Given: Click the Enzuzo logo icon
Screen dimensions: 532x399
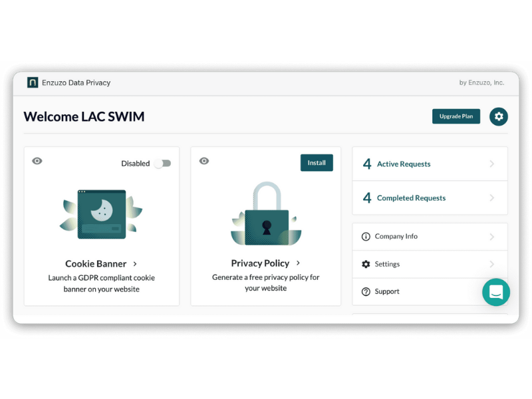Looking at the screenshot, I should pos(32,82).
